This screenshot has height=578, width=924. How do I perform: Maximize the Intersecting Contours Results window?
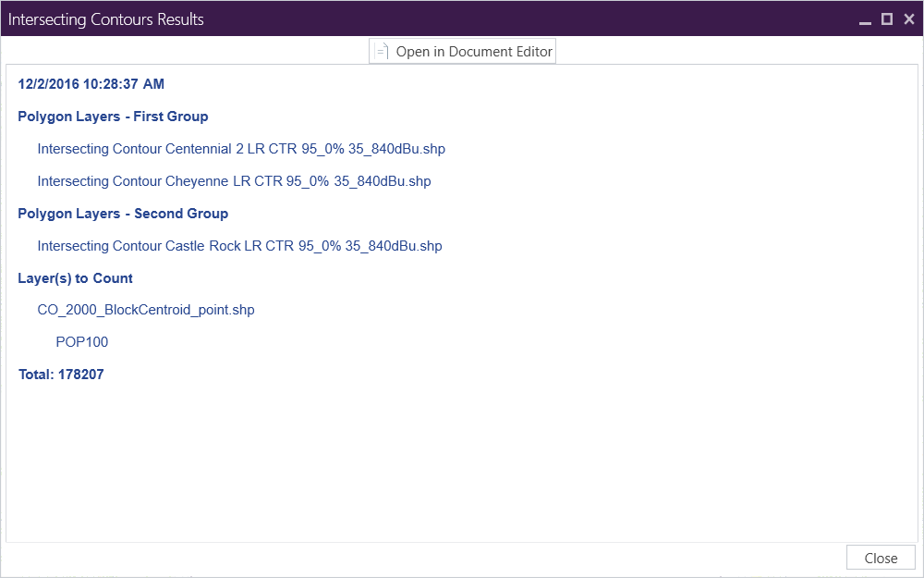click(887, 19)
